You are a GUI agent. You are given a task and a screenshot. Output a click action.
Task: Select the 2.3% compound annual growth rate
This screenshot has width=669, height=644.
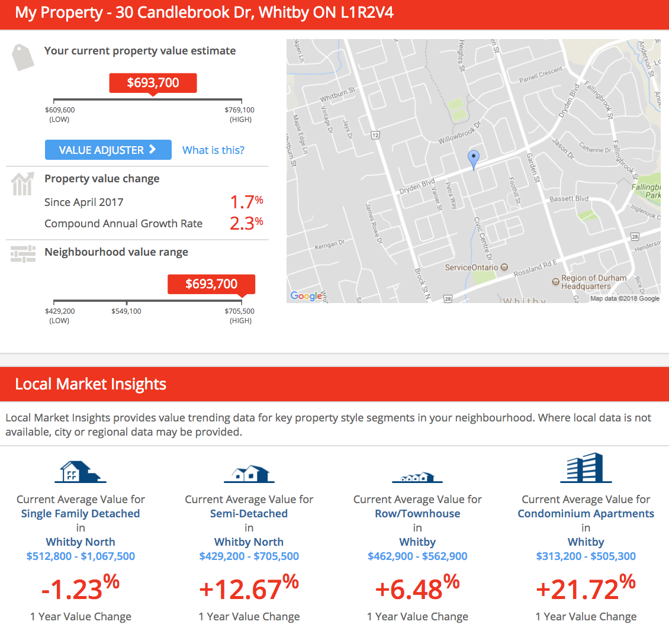247,223
